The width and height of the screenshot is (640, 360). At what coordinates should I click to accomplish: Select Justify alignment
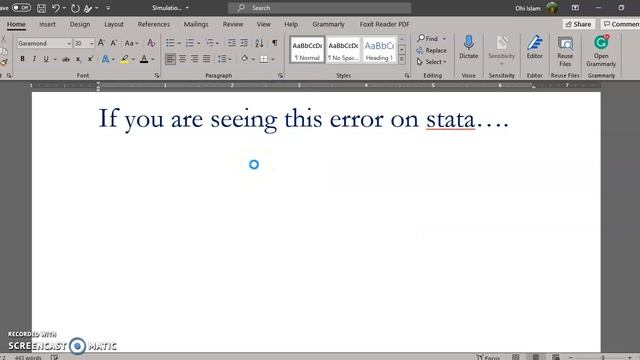[207, 59]
